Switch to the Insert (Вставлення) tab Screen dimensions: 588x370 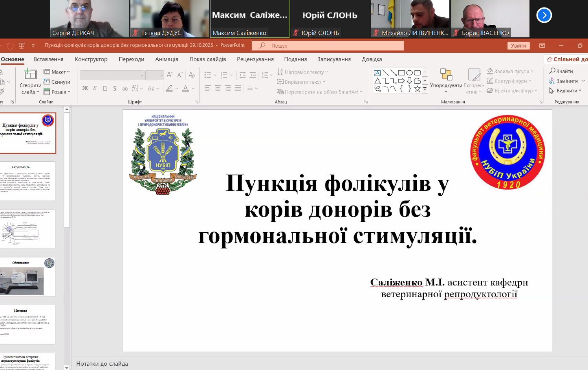tap(48, 59)
